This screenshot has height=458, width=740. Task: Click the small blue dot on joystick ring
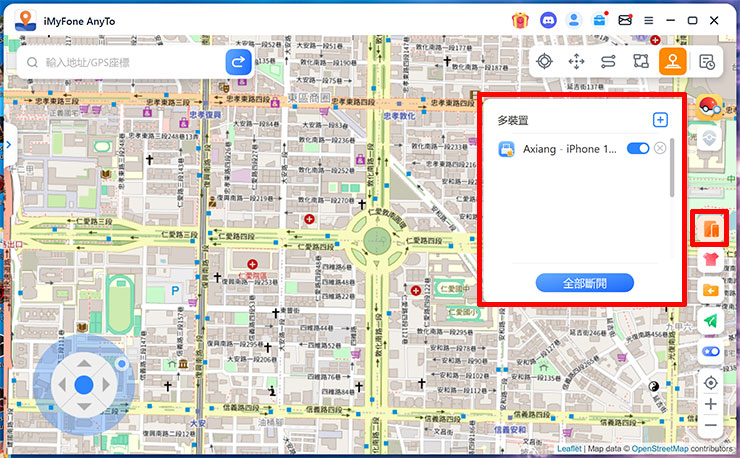click(x=122, y=364)
